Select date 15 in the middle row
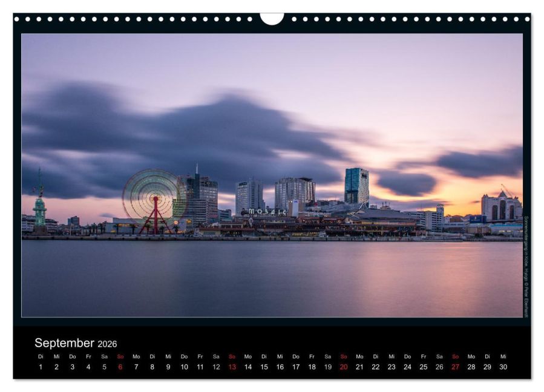 point(263,365)
